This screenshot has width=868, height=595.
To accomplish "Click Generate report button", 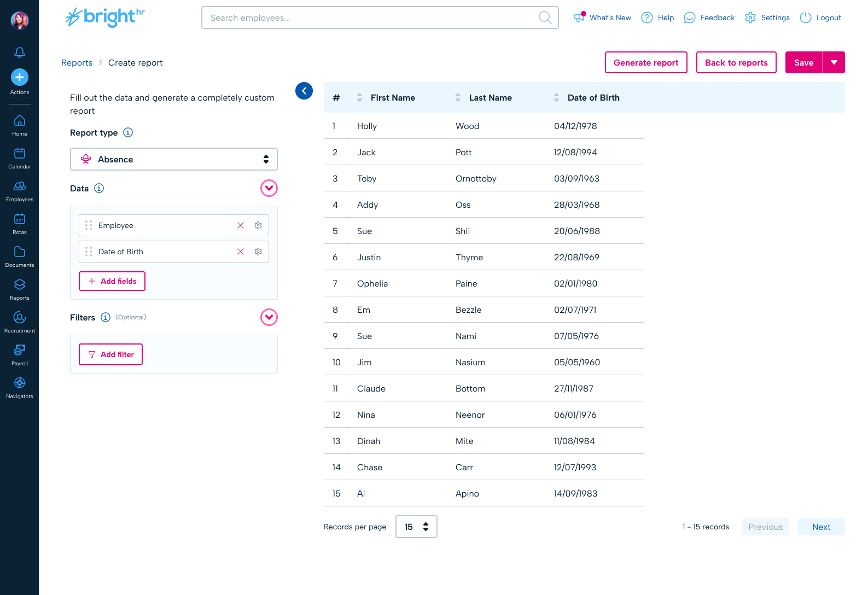I will (646, 62).
